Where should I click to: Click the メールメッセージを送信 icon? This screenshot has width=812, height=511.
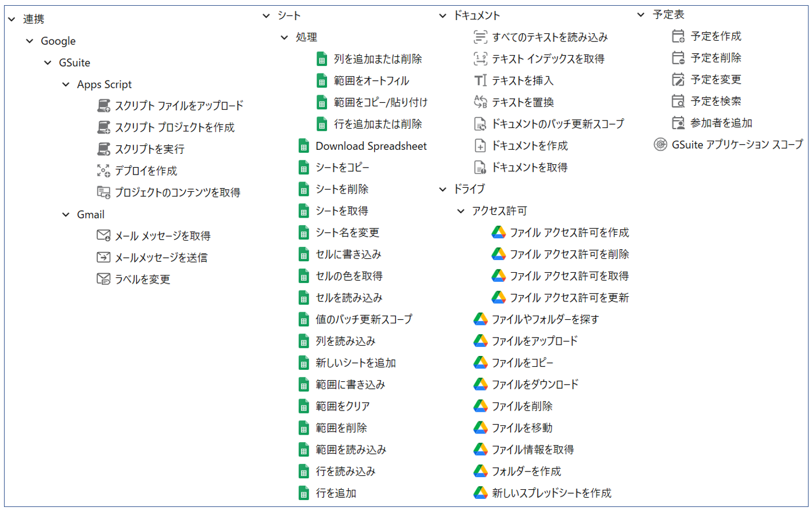tap(103, 257)
